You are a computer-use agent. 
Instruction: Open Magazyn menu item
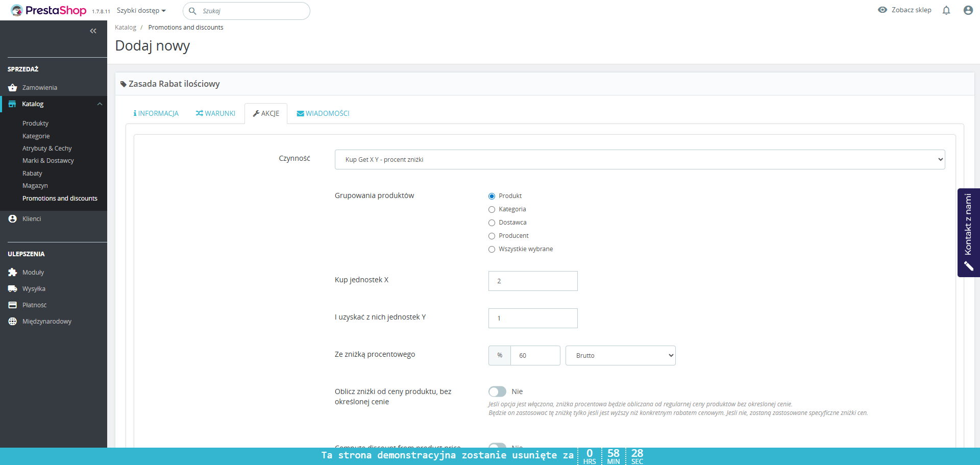coord(35,186)
